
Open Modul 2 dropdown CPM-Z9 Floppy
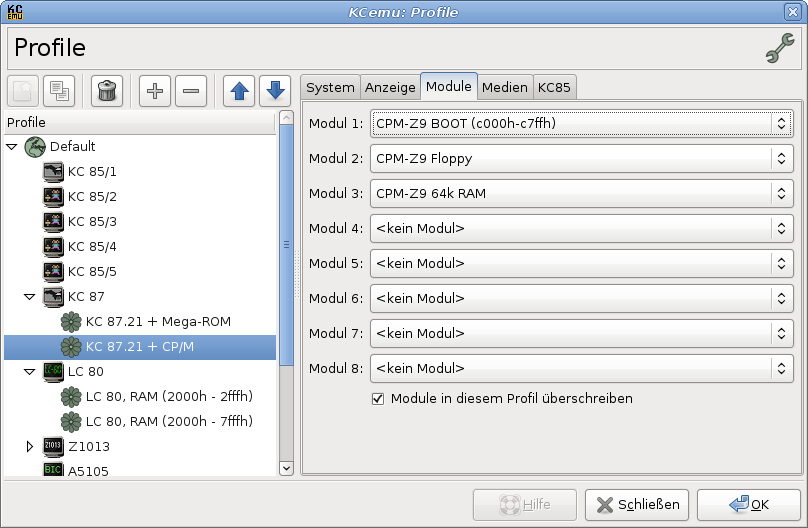pos(581,159)
